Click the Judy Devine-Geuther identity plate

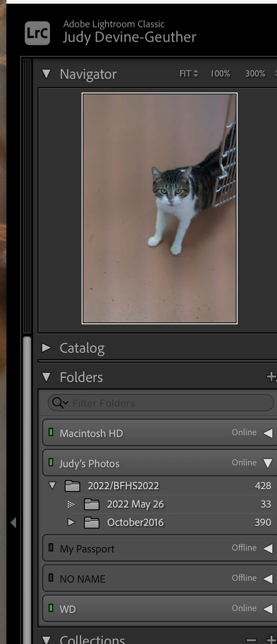click(129, 37)
